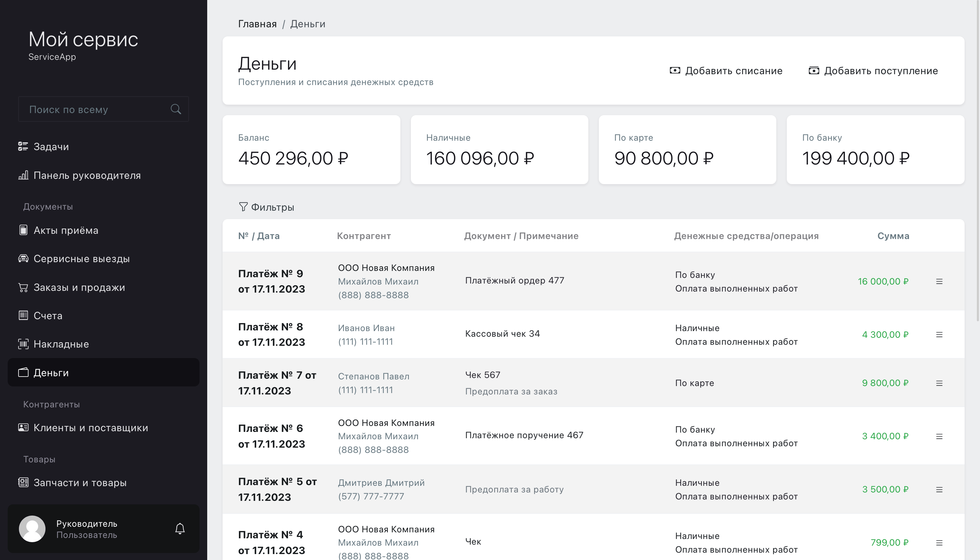This screenshot has width=980, height=560.
Task: Open Заказы и продажи section
Action: tap(104, 287)
